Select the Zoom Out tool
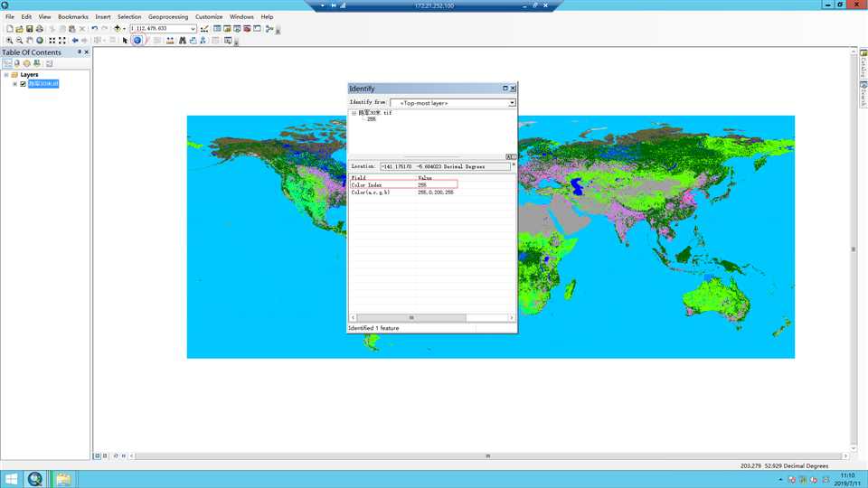The height and width of the screenshot is (488, 868). pos(19,41)
